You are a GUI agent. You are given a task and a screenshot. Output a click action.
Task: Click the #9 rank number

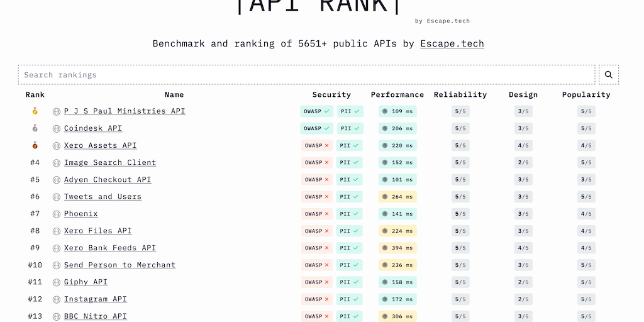[x=35, y=248]
